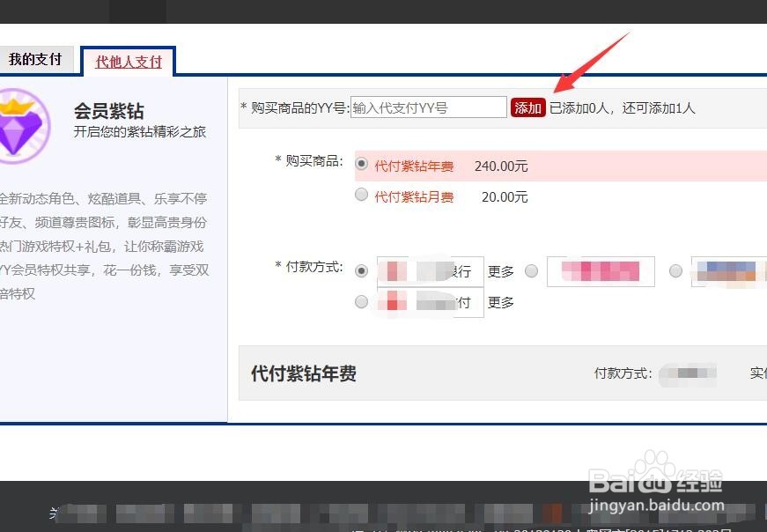Switch to the 我的支付 tab
The image size is (767, 532).
click(37, 58)
